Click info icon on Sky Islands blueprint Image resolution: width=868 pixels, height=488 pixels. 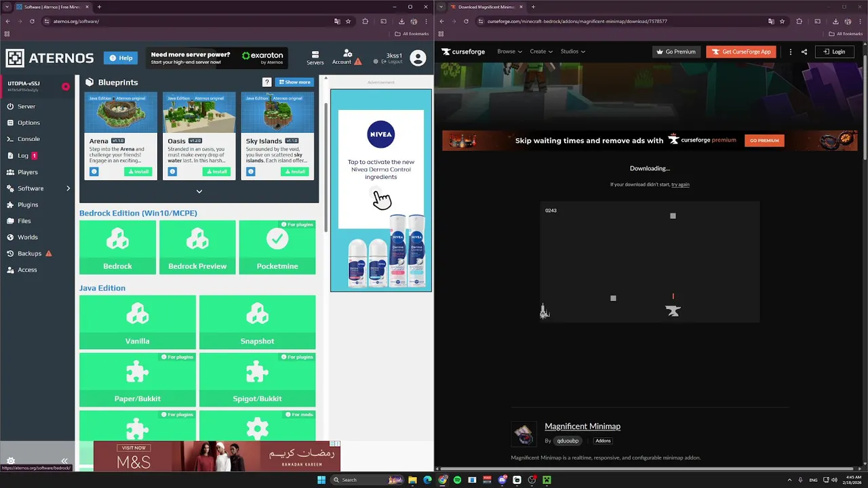pyautogui.click(x=251, y=171)
